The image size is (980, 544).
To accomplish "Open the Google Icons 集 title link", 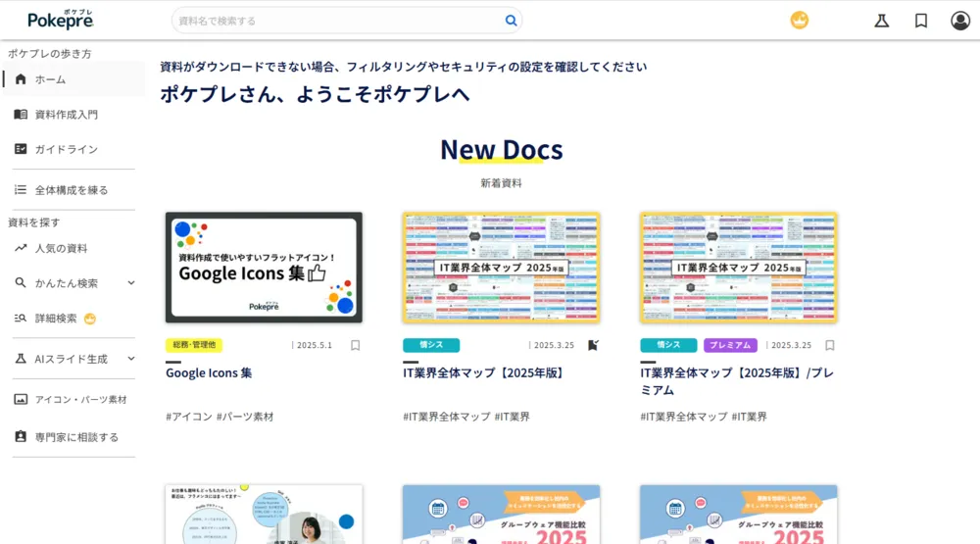I will (x=209, y=372).
